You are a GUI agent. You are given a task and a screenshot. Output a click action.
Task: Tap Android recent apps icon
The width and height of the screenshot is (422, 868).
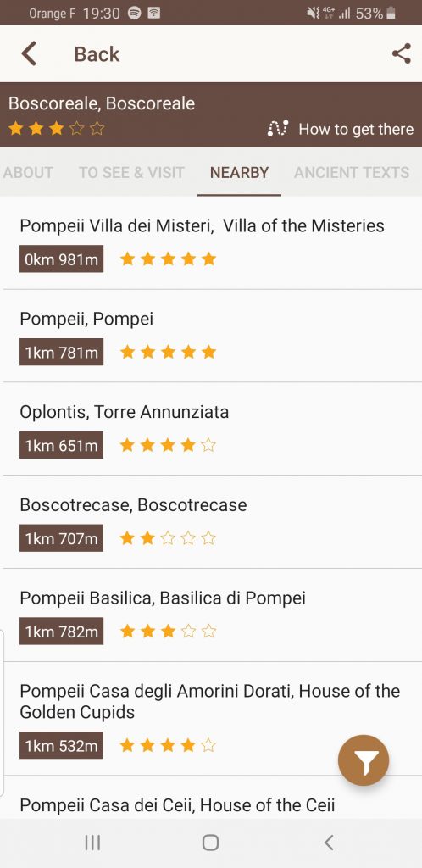pyautogui.click(x=92, y=843)
